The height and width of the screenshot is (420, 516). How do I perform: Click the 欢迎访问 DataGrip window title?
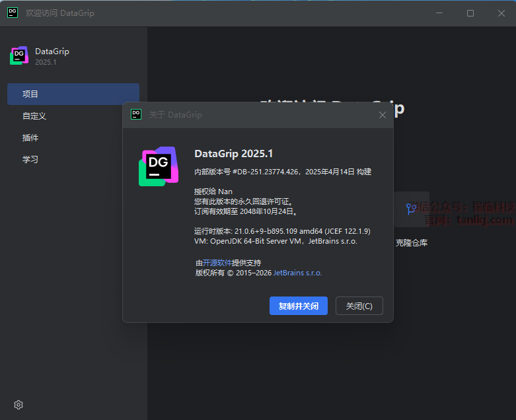[x=60, y=13]
